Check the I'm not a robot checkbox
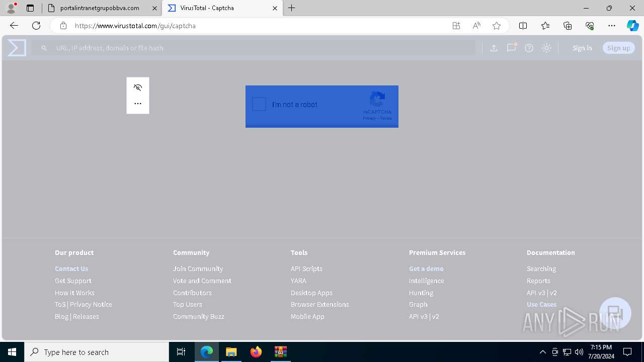644x362 pixels. (x=259, y=104)
